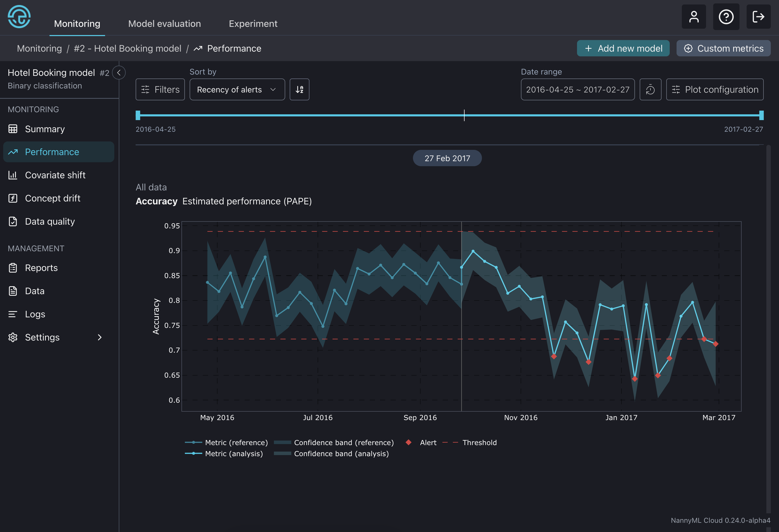Open Covariate shift in the sidebar
This screenshot has width=779, height=532.
(x=55, y=175)
